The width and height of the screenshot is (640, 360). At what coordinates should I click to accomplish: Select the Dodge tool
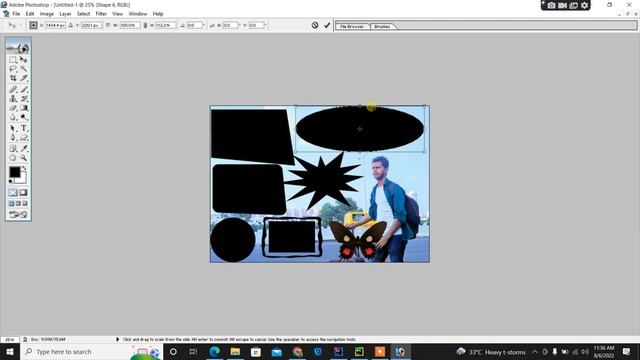pyautogui.click(x=24, y=117)
